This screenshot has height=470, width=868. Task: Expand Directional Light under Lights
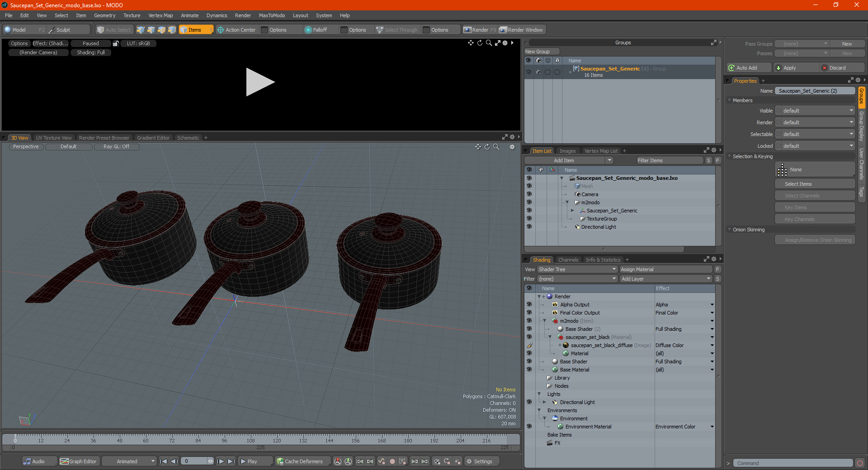coord(544,402)
